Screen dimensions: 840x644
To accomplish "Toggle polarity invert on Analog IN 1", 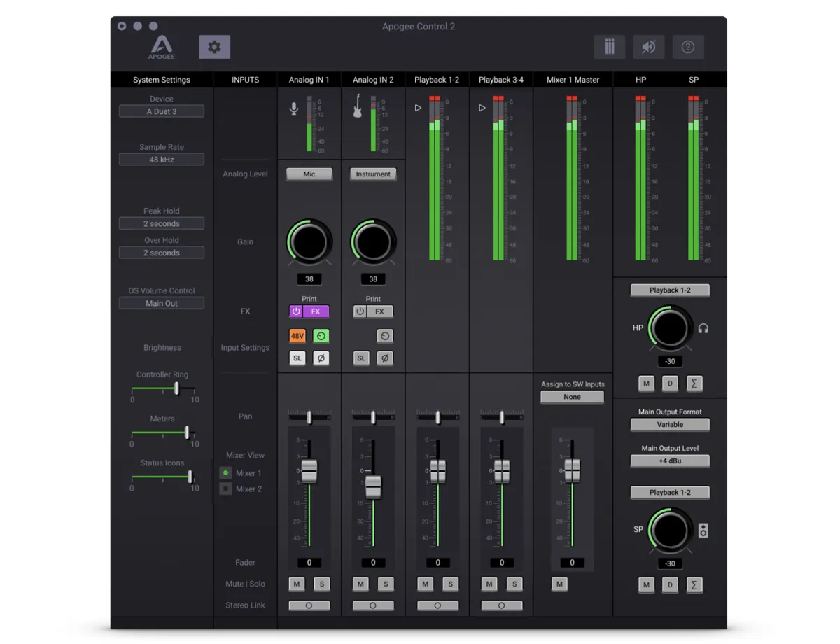I will tap(321, 358).
